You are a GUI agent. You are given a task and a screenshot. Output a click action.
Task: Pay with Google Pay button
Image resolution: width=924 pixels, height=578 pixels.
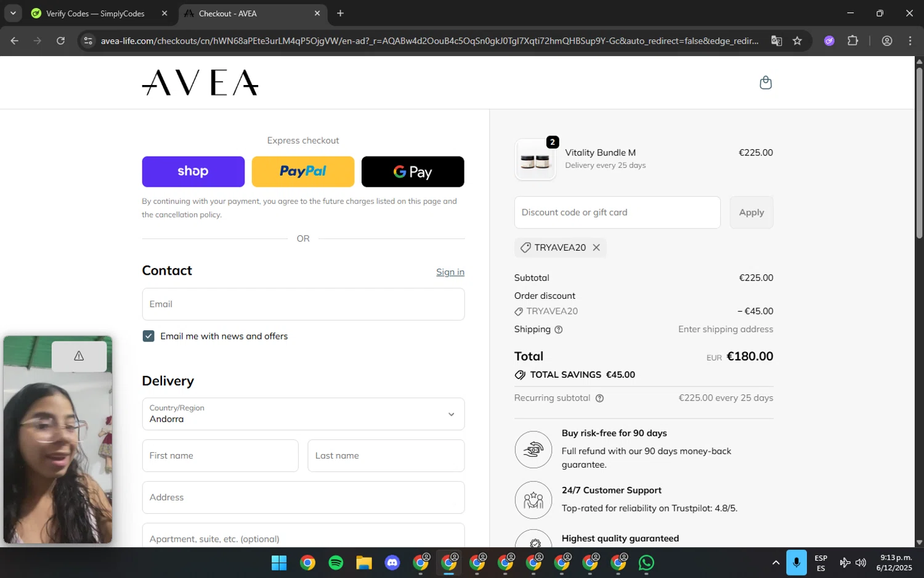point(413,171)
